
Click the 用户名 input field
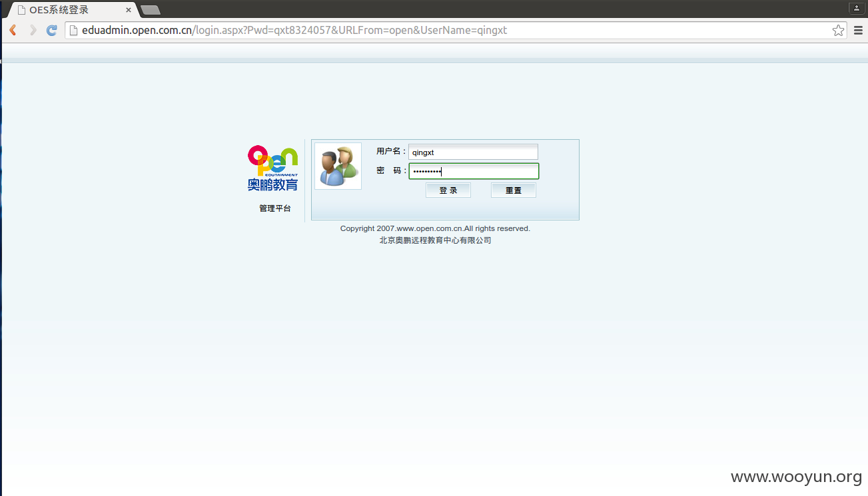click(473, 152)
